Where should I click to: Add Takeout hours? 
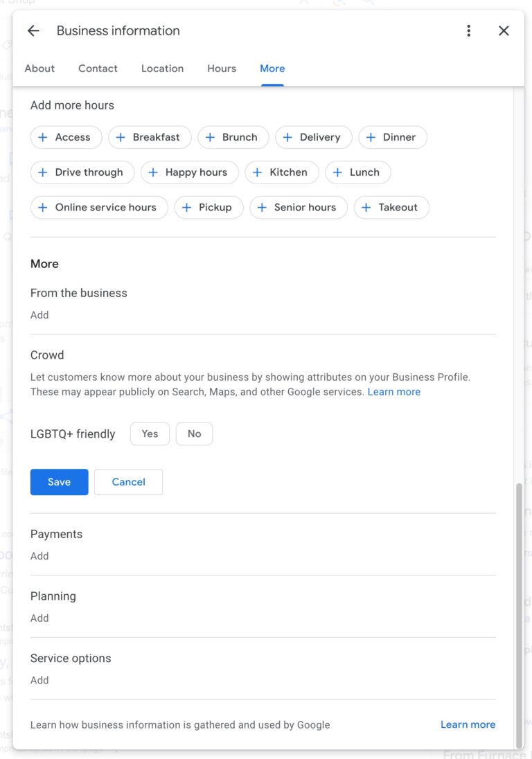391,207
